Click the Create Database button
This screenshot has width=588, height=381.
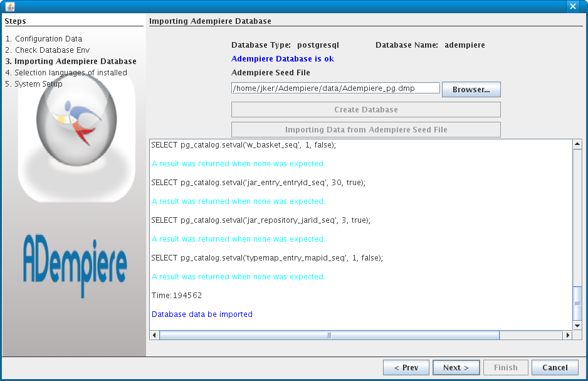pos(365,110)
